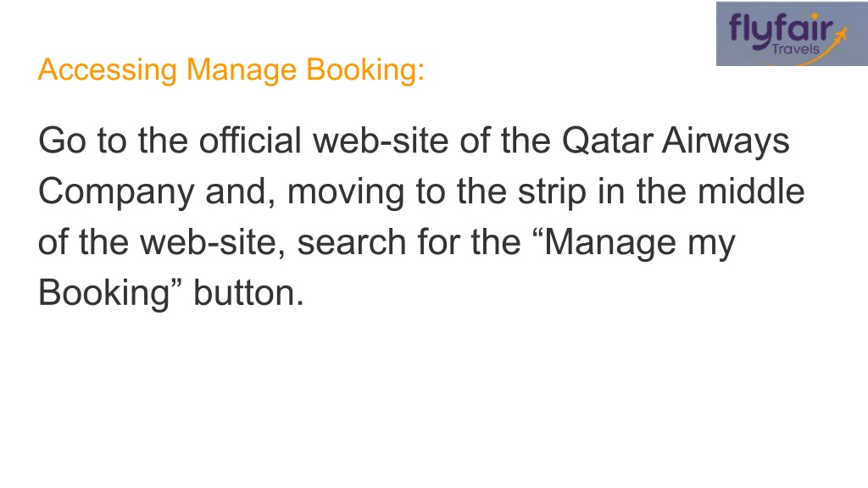Click the word "moving" in the second line
Viewport: 868px width, 488px height.
click(346, 192)
